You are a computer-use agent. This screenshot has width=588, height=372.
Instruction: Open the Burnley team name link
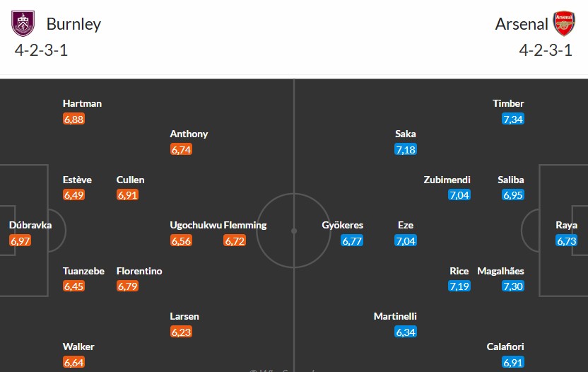pos(73,24)
